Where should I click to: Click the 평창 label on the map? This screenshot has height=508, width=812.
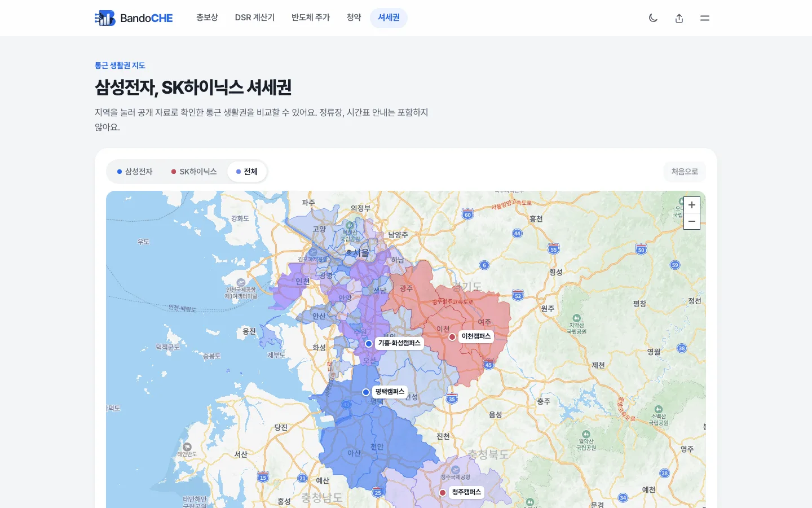point(639,303)
